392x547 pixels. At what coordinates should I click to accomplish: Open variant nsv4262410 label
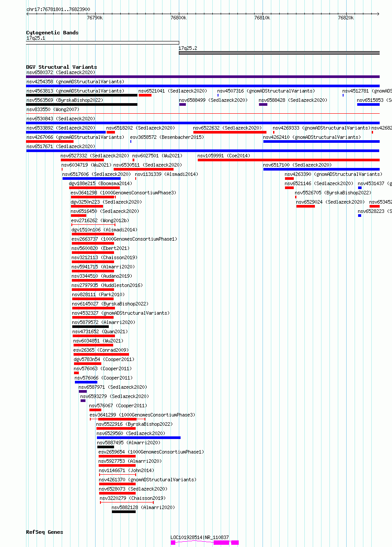click(x=312, y=137)
